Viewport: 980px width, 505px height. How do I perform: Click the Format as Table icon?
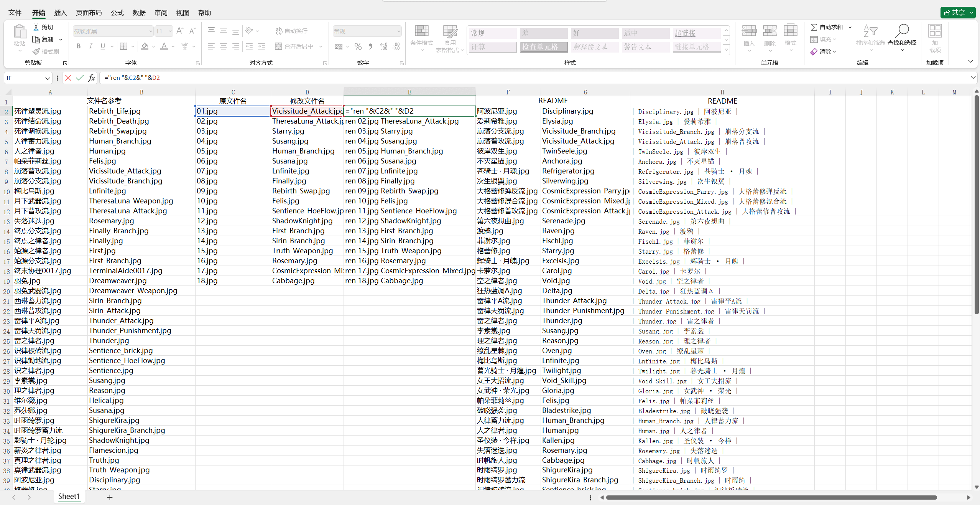click(x=450, y=31)
